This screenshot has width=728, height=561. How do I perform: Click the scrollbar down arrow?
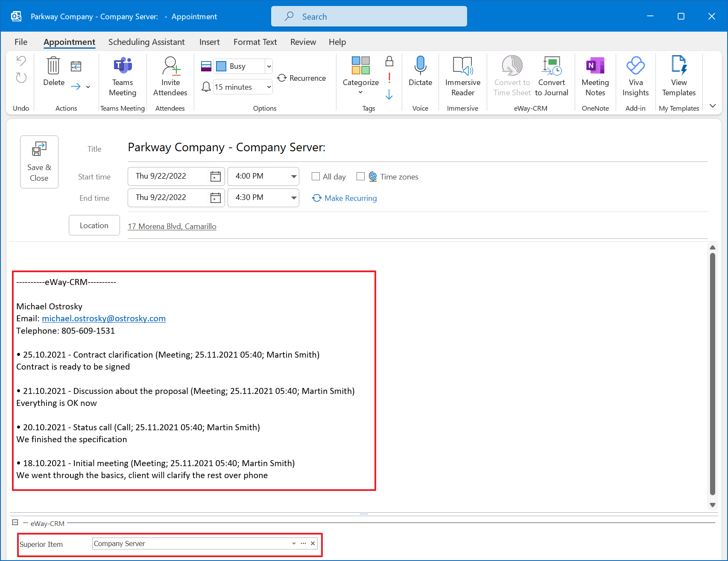(712, 505)
